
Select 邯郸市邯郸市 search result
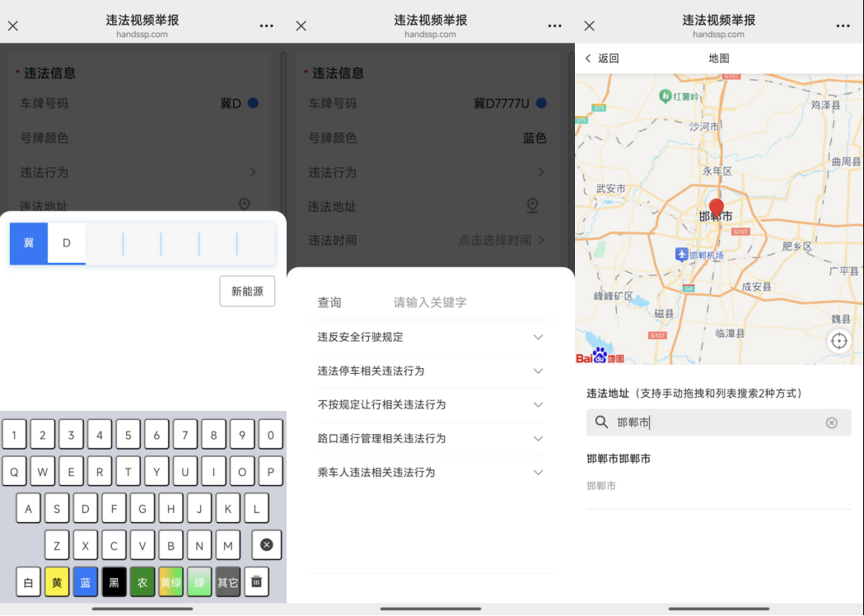[619, 459]
